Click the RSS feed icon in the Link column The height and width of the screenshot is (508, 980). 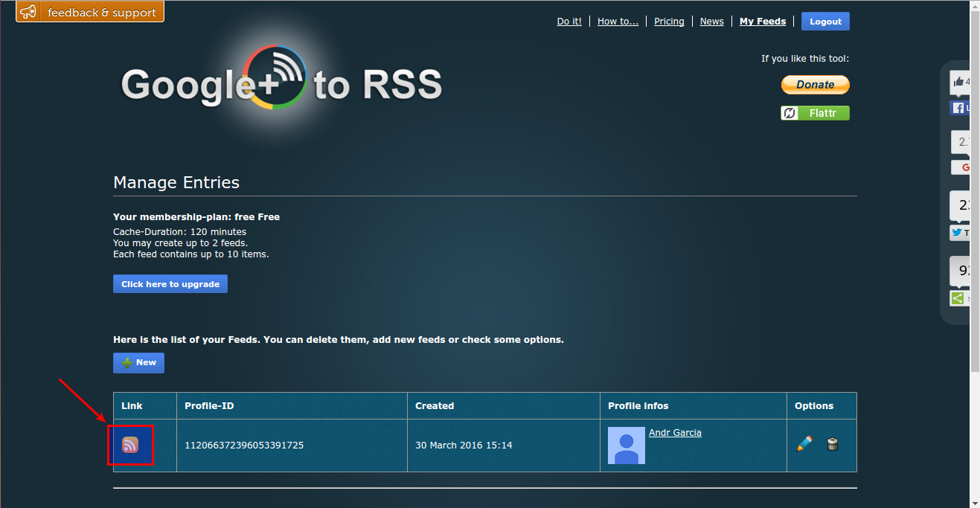[x=130, y=444]
